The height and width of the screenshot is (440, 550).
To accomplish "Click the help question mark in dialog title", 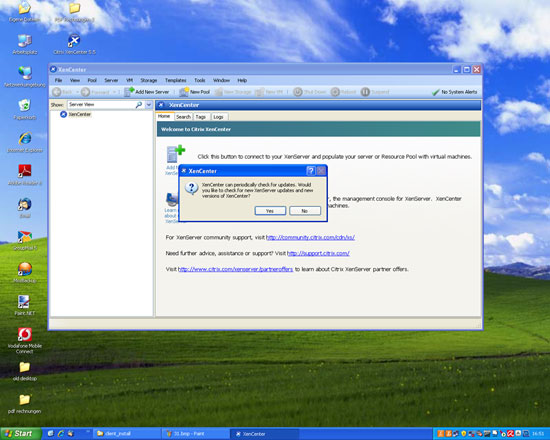I will [x=310, y=171].
